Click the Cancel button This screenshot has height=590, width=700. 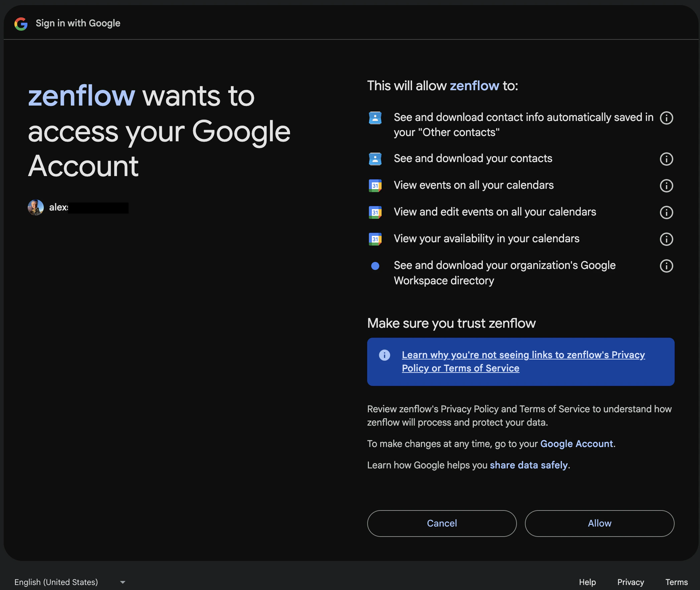click(441, 524)
